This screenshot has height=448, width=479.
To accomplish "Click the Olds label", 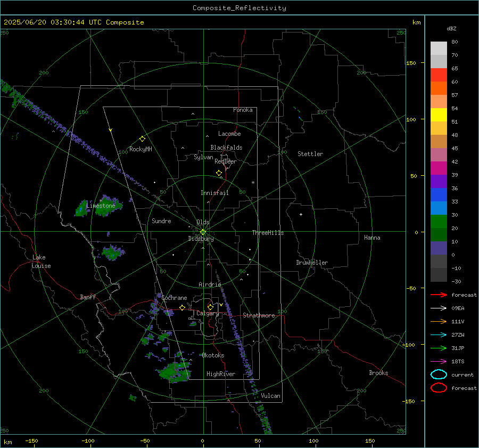I will pos(203,222).
